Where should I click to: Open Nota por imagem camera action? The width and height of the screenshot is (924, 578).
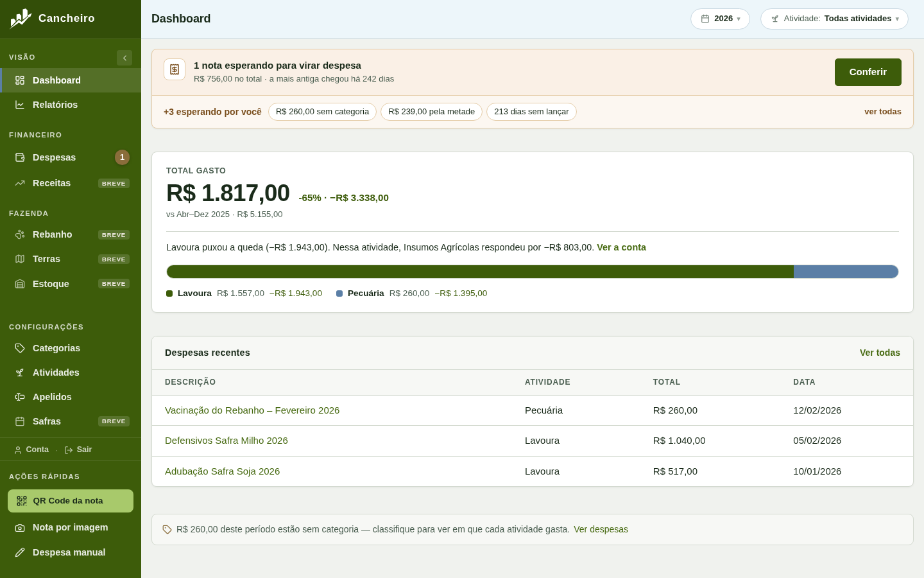coord(71,527)
